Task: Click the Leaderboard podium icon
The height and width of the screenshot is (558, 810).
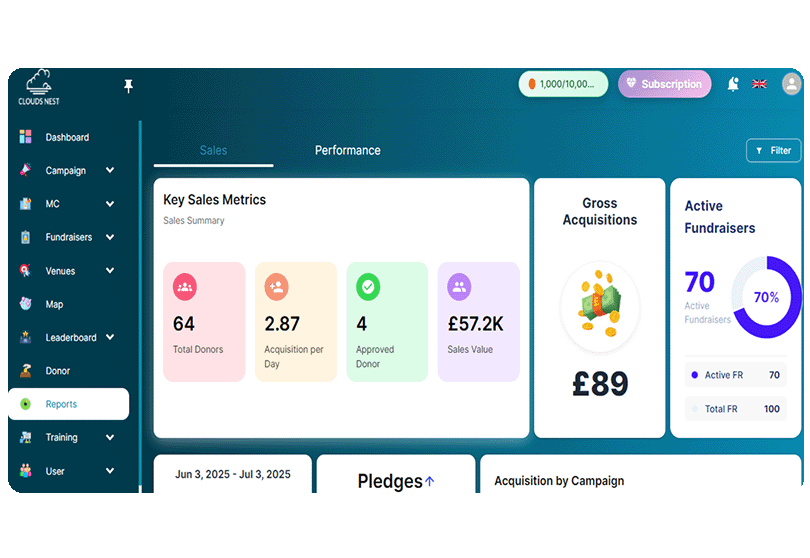Action: 25,337
